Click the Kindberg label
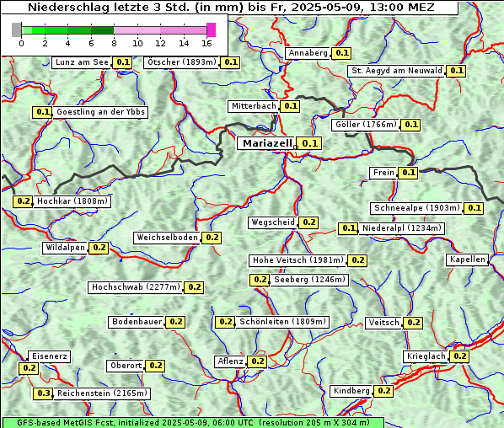Screen dimensions: 504x428 click(x=351, y=391)
